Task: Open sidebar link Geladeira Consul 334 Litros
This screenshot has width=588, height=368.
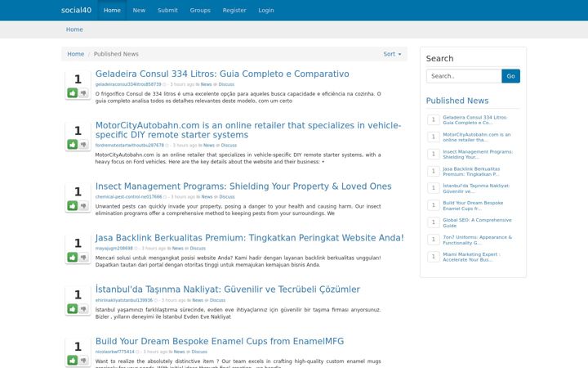Action: (474, 119)
